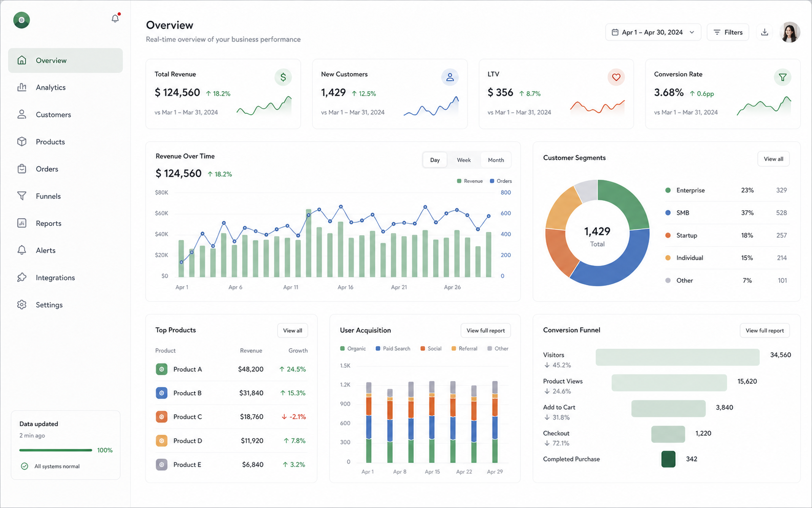The image size is (812, 508).
Task: Click the Product E gray icon
Action: pyautogui.click(x=162, y=465)
